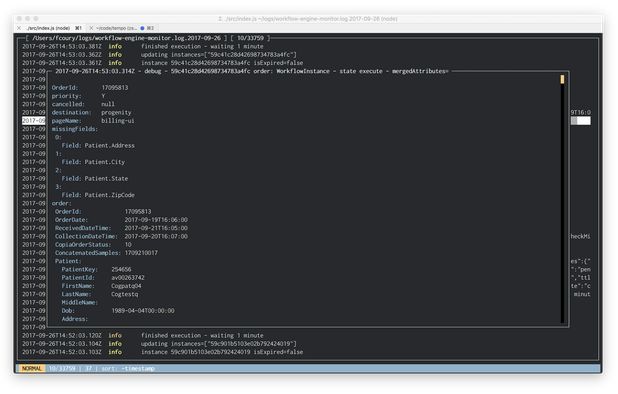Select the 'updating instances' row with 59c41c28d42698734783a4fc
Screen dimensions: 618x394
159,54
